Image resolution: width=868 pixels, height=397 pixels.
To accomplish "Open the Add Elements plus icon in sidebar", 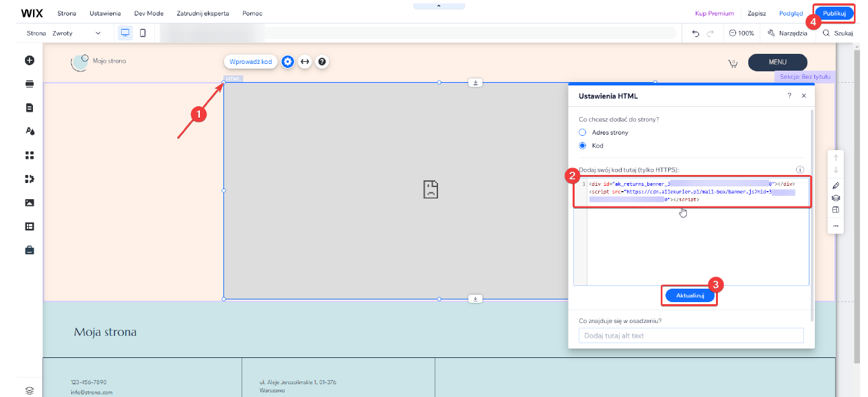I will [30, 60].
